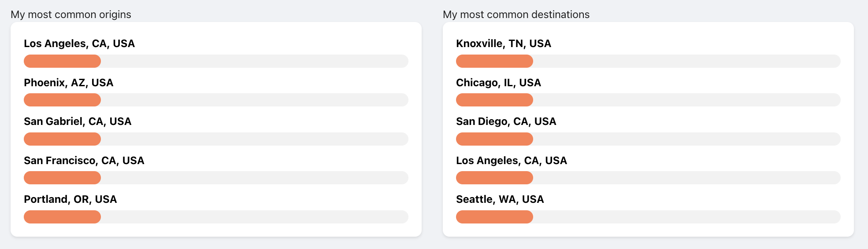
Task: Select Knoxville, TN, USA destination label
Action: [504, 44]
